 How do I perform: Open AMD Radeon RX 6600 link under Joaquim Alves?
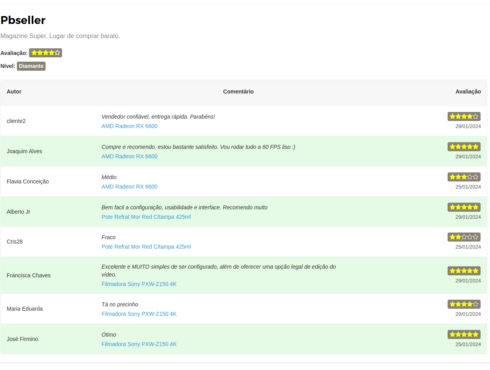[x=129, y=156]
